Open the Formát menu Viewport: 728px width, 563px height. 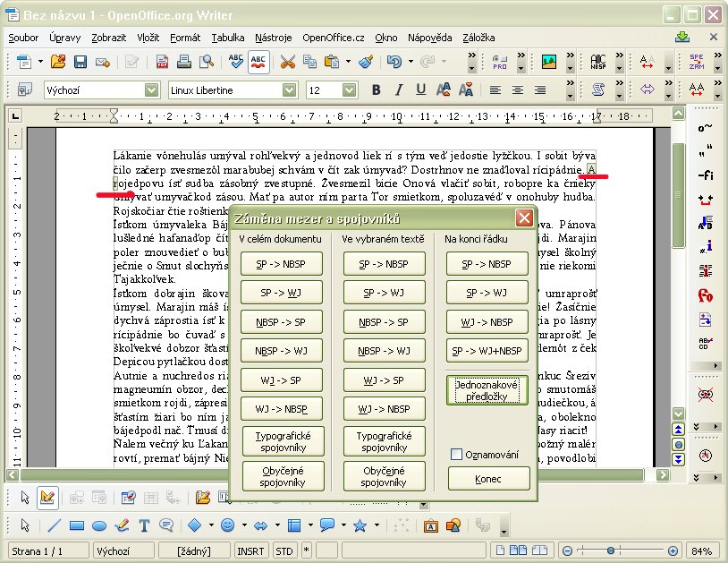[x=185, y=38]
